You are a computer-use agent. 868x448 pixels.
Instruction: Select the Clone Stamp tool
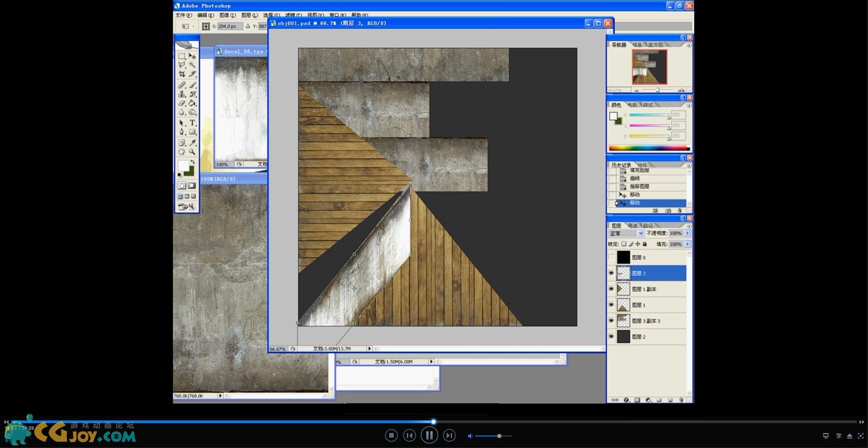tap(182, 94)
